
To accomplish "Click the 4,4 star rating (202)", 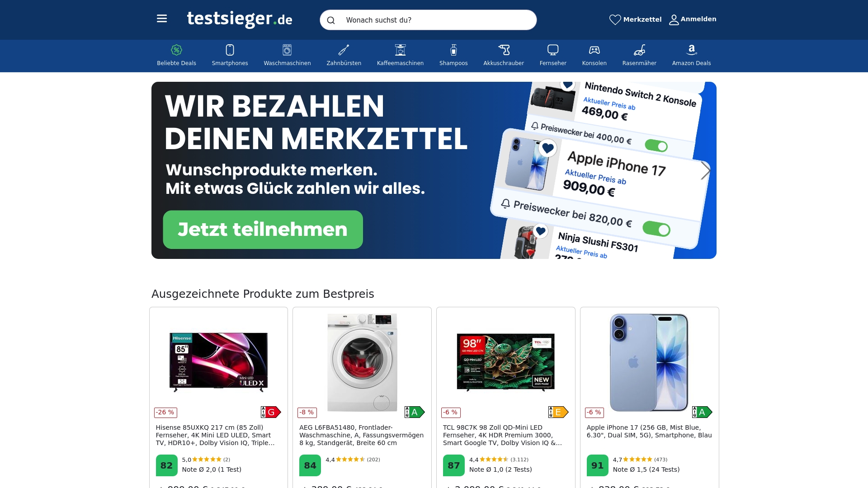I will pos(353,460).
